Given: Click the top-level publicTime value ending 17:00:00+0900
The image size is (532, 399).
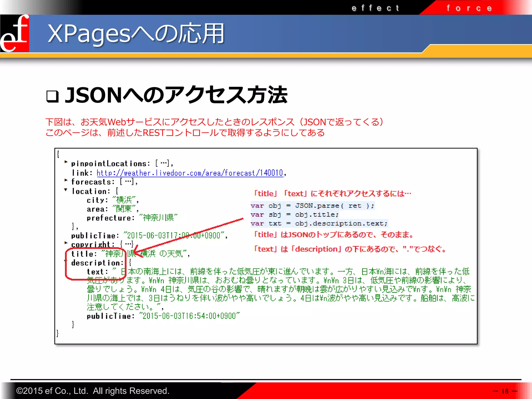Looking at the screenshot, I should tap(174, 236).
